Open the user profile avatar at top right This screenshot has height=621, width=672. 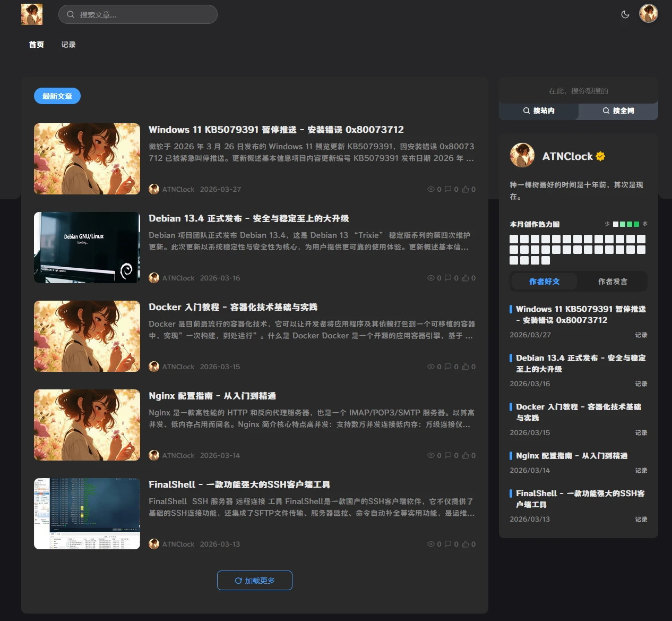649,13
